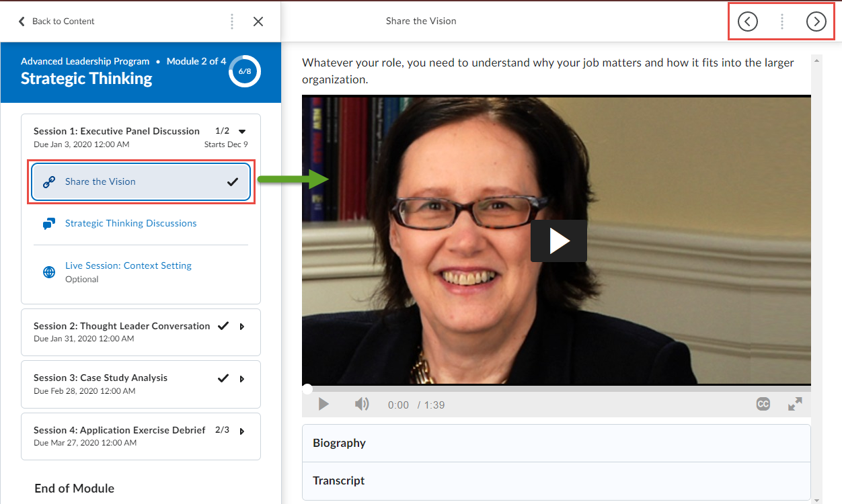Collapse Session 1: Executive Panel Discussion
Viewport: 842px width, 504px height.
click(x=242, y=132)
